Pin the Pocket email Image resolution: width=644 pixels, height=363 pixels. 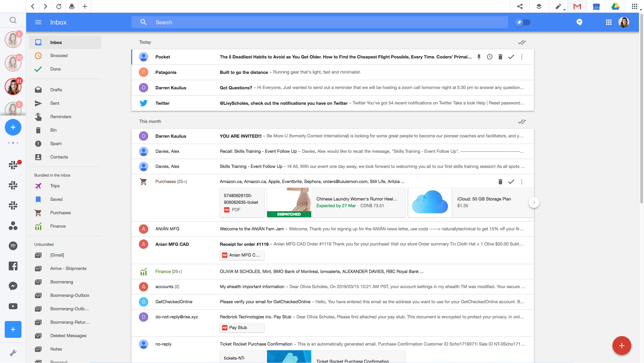pos(479,57)
